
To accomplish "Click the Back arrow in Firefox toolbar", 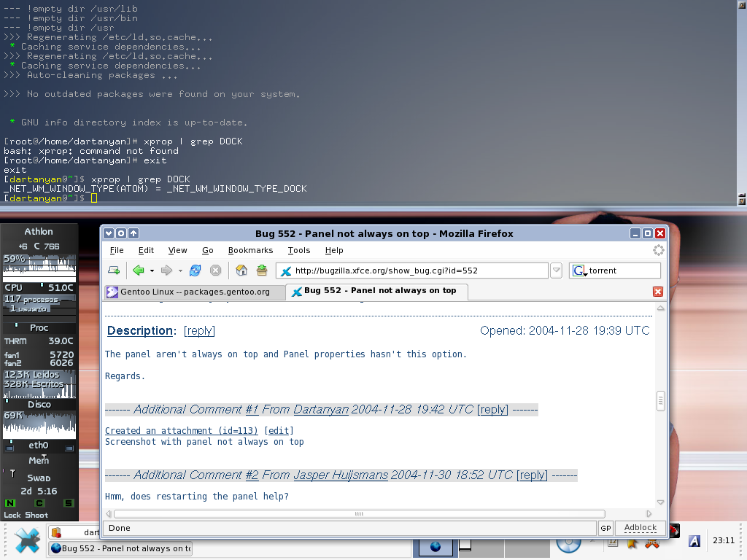I will [138, 271].
